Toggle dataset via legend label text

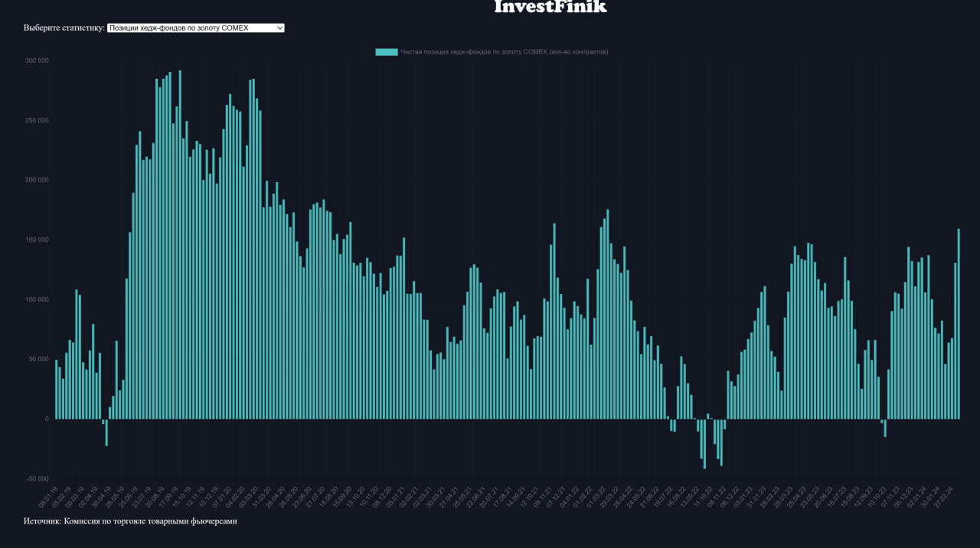(504, 52)
